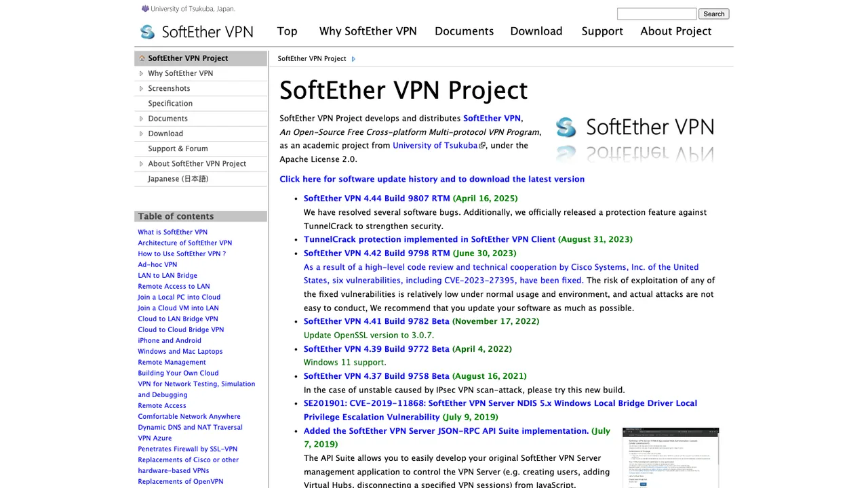Screen dimensions: 868x488
Task: Click the breadcrumb arrow after SoftEther VPN Project
Action: coord(353,59)
